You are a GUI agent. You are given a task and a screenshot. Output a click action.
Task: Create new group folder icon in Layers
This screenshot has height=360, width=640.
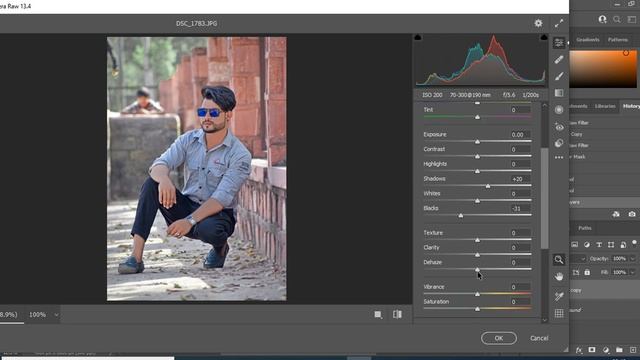point(619,350)
